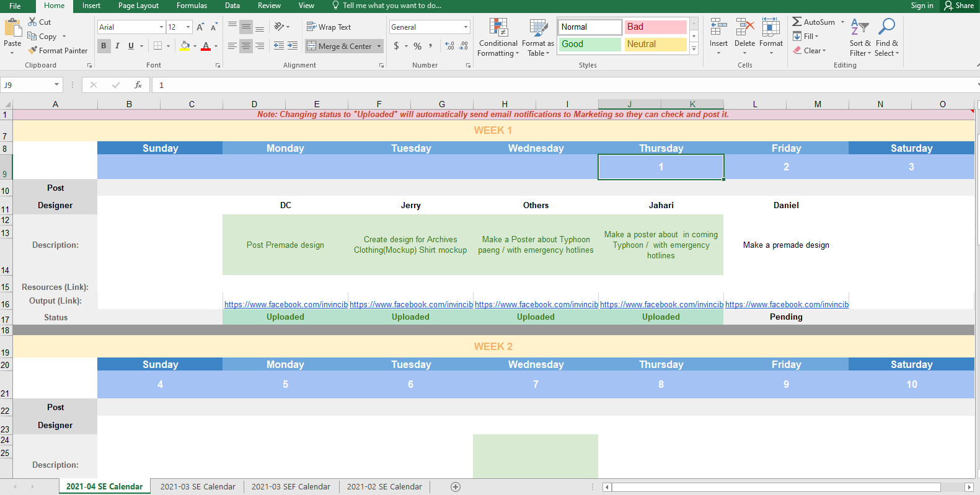Toggle Bold formatting
The image size is (980, 495).
click(104, 46)
